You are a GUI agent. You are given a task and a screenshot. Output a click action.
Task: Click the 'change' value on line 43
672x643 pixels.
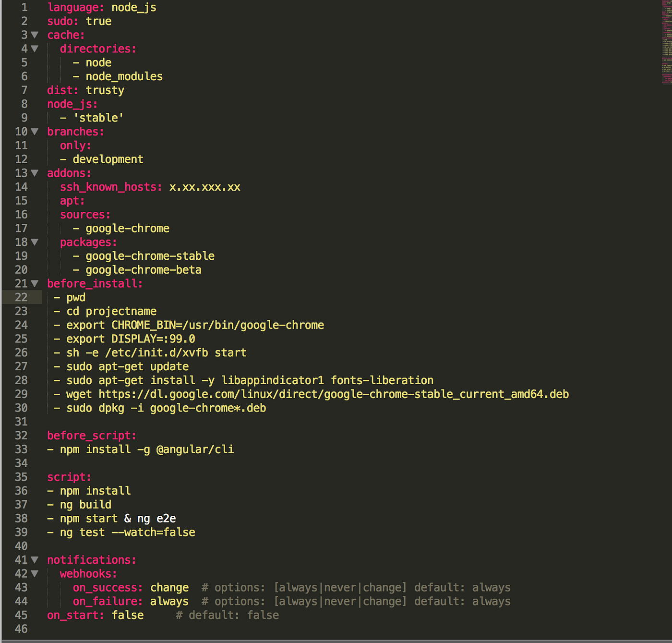coord(169,588)
